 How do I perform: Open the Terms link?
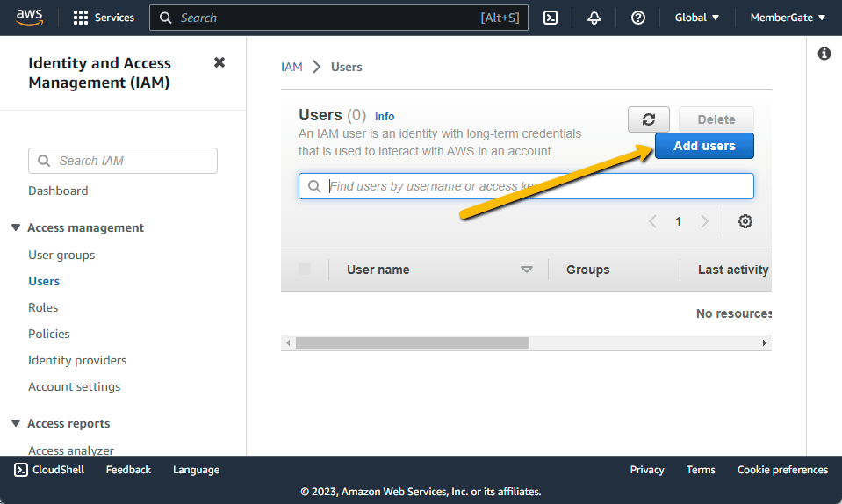701,470
